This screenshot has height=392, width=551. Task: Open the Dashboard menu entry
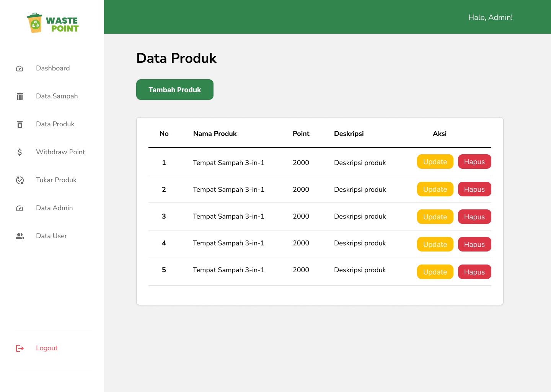coord(53,68)
